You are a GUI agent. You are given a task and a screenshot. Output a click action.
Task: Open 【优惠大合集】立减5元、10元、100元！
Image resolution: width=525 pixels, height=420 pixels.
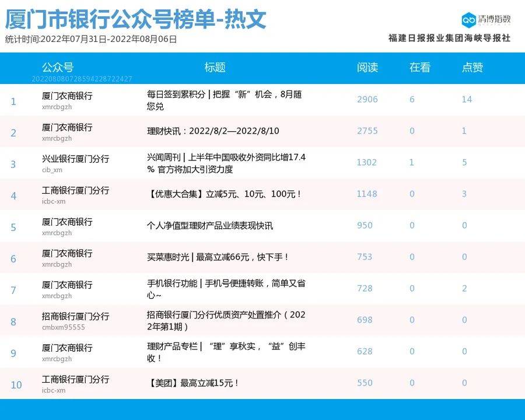coord(224,194)
